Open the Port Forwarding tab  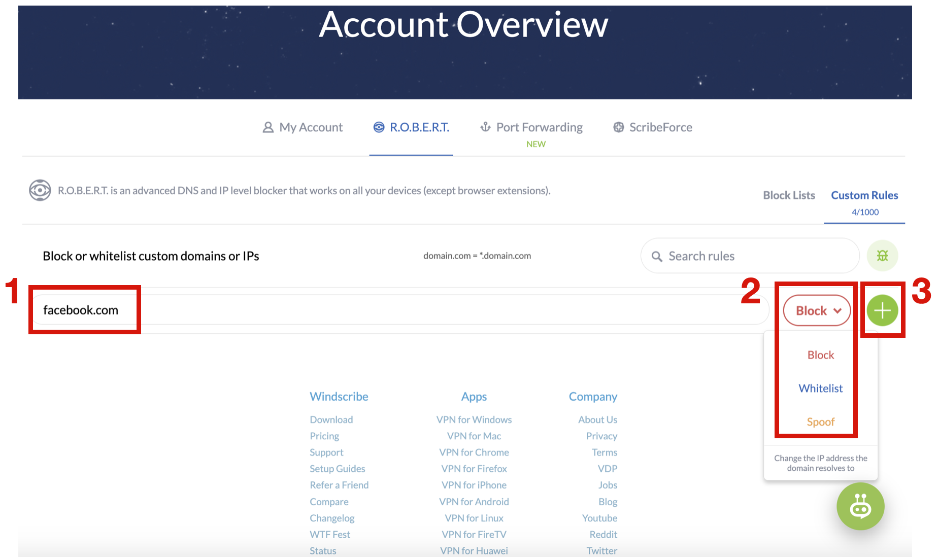tap(531, 127)
